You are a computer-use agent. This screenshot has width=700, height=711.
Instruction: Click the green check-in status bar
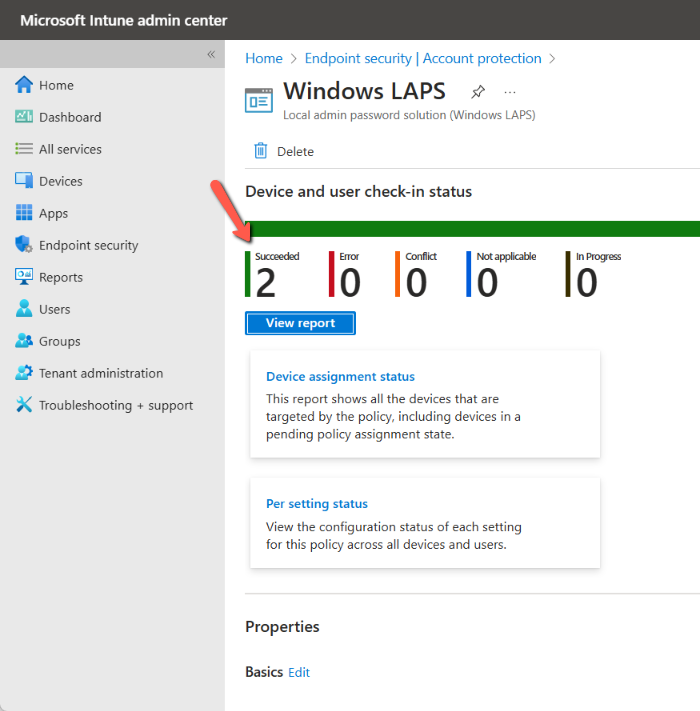(x=472, y=229)
